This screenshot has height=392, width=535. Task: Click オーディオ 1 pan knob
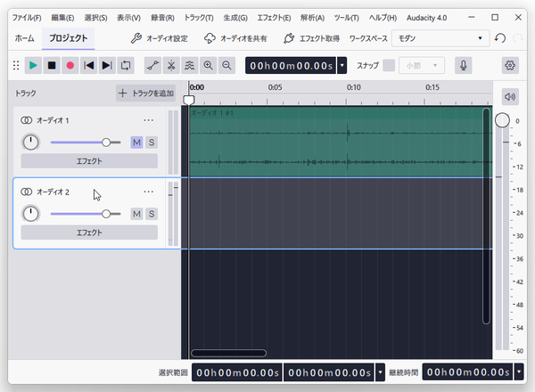click(30, 143)
